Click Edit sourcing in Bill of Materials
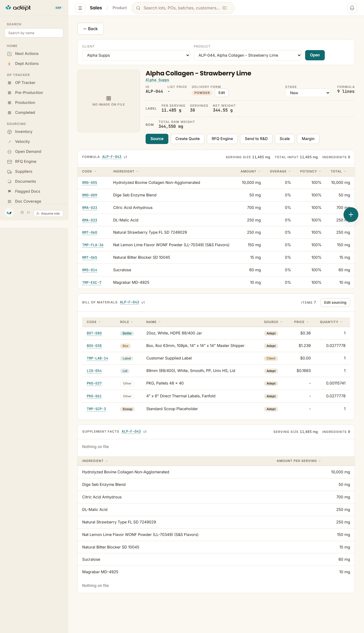Screen dimensions: 364x633 click(x=335, y=303)
